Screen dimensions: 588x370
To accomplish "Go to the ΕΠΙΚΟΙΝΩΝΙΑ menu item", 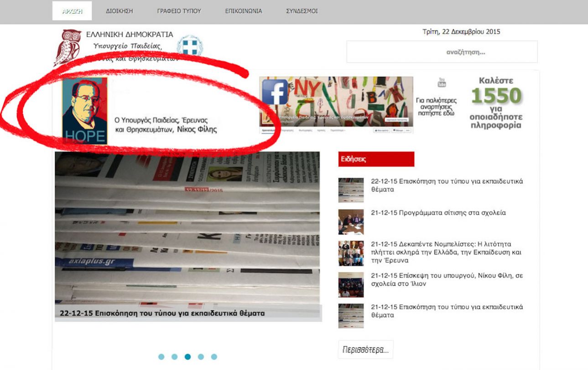I will point(244,11).
